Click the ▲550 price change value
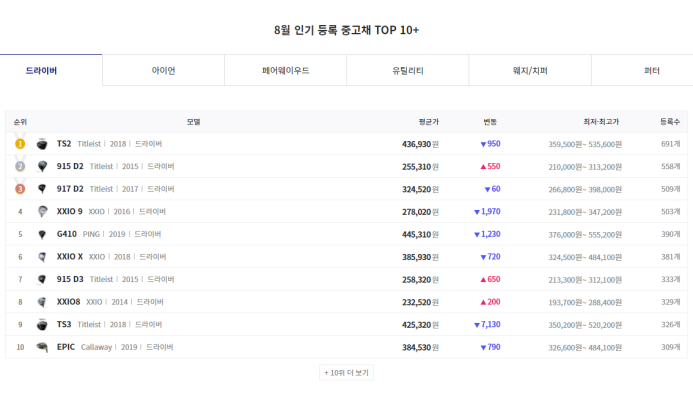The width and height of the screenshot is (693, 395). [x=490, y=166]
